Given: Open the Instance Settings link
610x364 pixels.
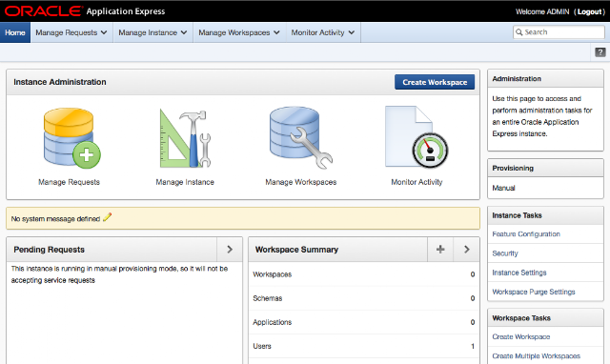Looking at the screenshot, I should pyautogui.click(x=518, y=273).
